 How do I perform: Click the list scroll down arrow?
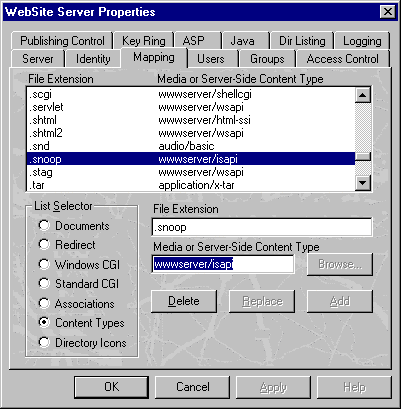363,183
